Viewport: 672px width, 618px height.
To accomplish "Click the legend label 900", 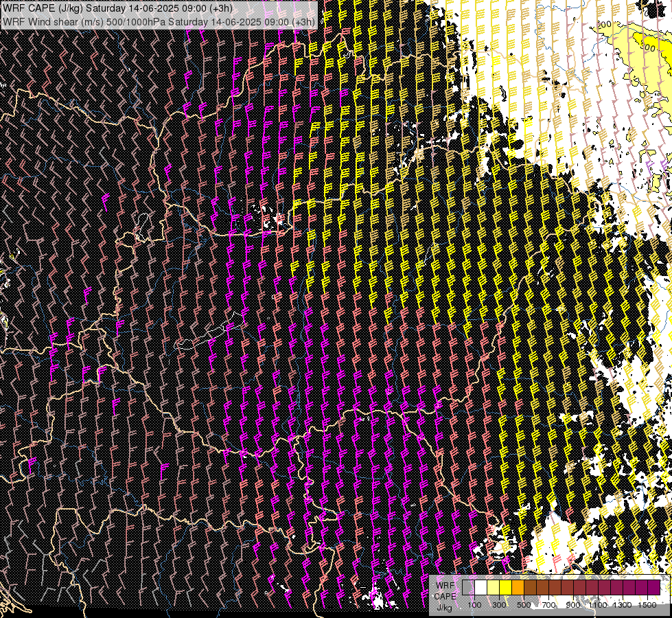I will tap(573, 605).
